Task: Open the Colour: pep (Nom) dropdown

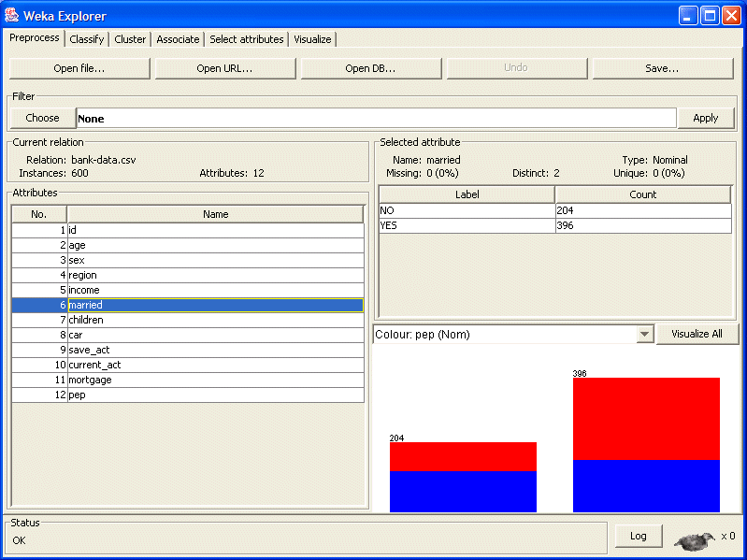Action: (x=643, y=335)
